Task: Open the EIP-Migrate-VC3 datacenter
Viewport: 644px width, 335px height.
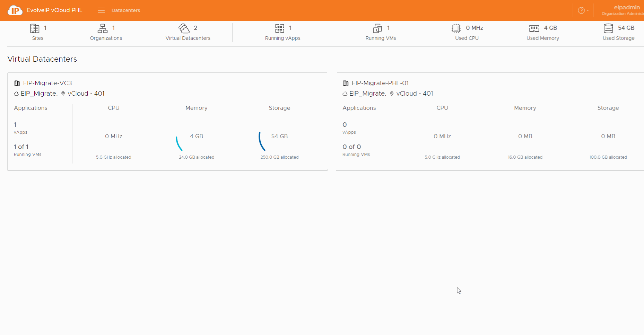Action: tap(47, 83)
